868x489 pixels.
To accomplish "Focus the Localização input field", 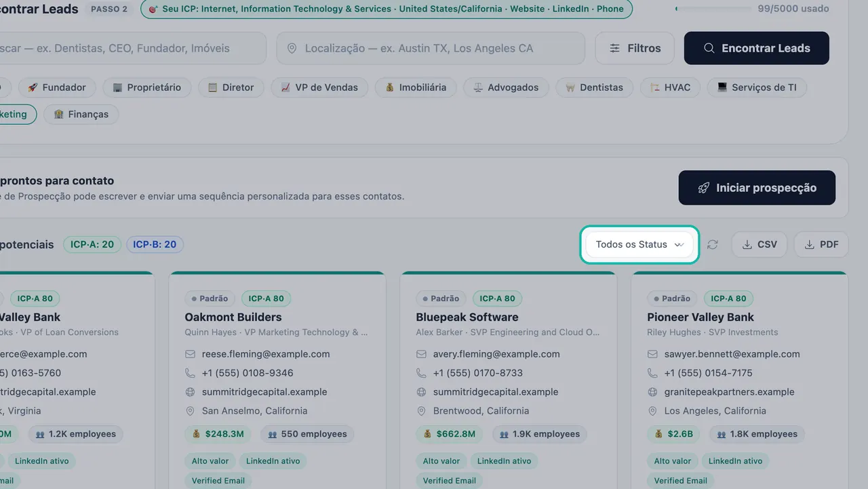I will (x=431, y=48).
